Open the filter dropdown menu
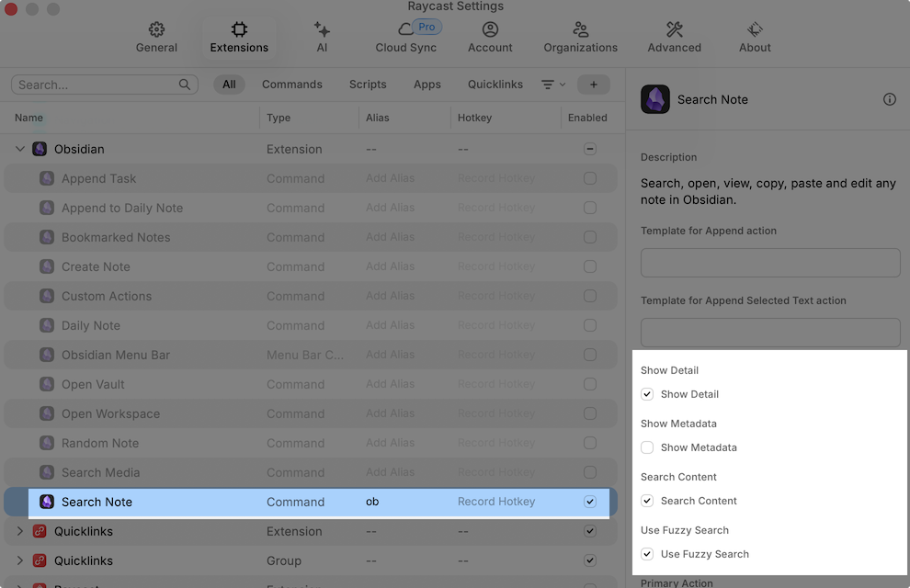The width and height of the screenshot is (910, 588). tap(552, 85)
